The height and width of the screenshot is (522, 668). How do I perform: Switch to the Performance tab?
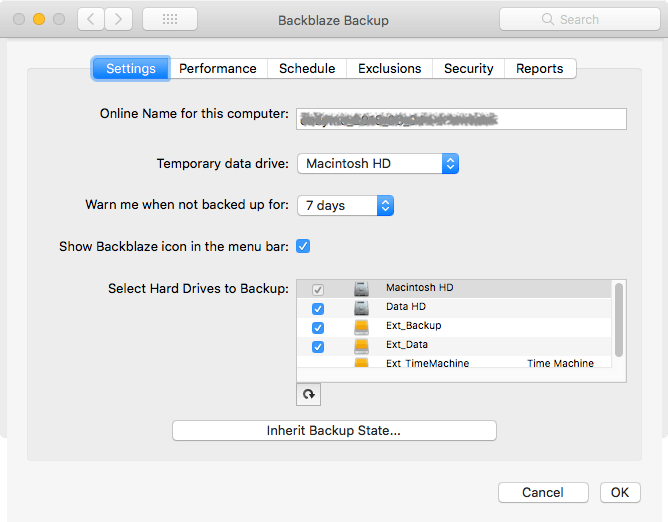coord(218,68)
